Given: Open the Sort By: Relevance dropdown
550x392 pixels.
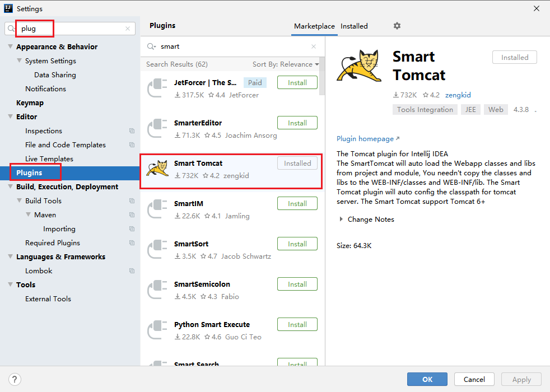Looking at the screenshot, I should [286, 64].
